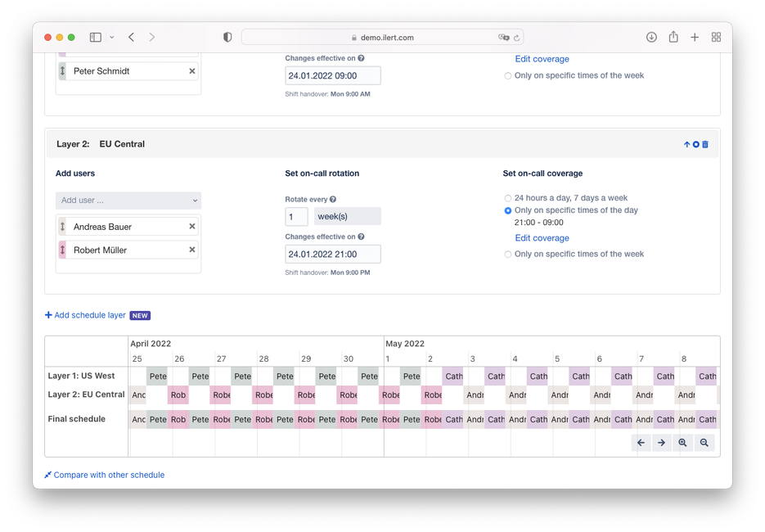Toggle the browser sidebar icon
This screenshot has height=532, width=765.
coord(95,37)
